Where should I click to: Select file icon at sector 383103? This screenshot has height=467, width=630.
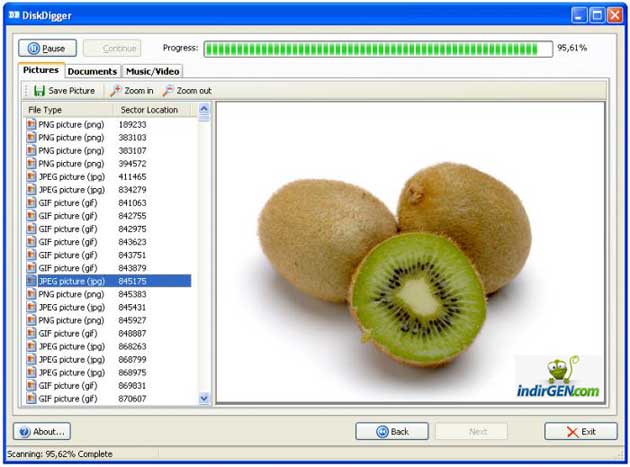tap(31, 137)
